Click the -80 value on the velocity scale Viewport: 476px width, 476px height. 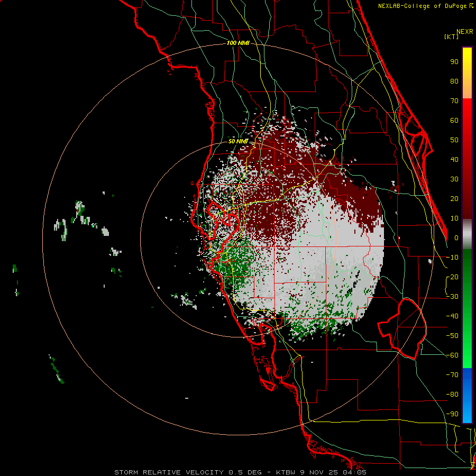click(x=452, y=395)
